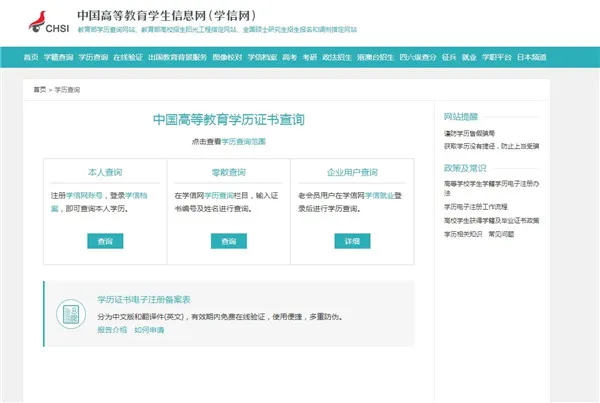The height and width of the screenshot is (403, 600).
Task: Go to 在线验证 in the navigation bar
Action: tap(128, 57)
